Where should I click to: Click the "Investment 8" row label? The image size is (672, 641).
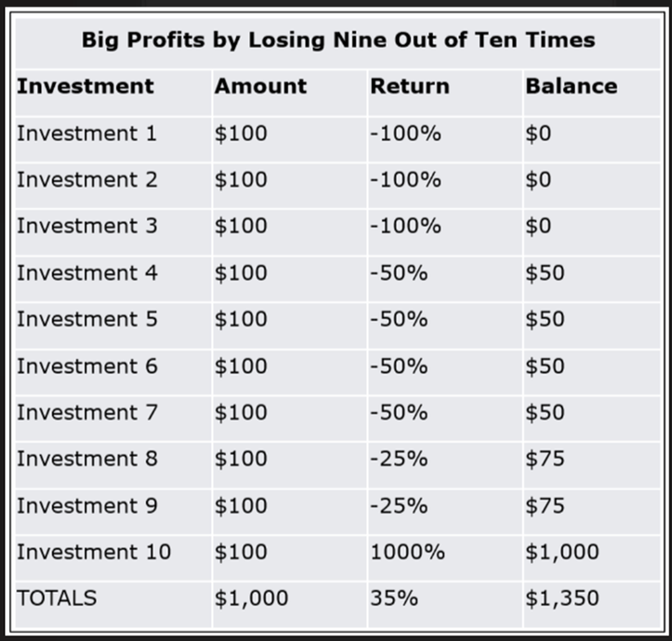(87, 459)
